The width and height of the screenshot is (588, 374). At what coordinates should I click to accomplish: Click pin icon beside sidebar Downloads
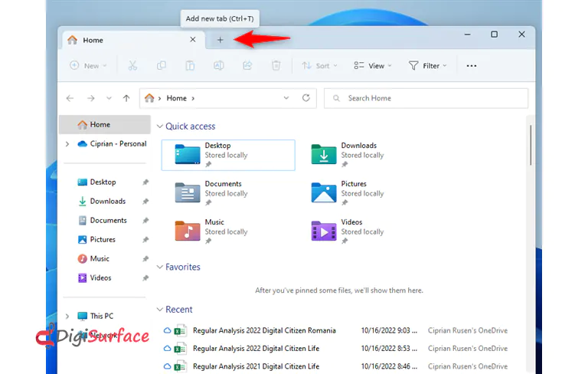tap(145, 202)
